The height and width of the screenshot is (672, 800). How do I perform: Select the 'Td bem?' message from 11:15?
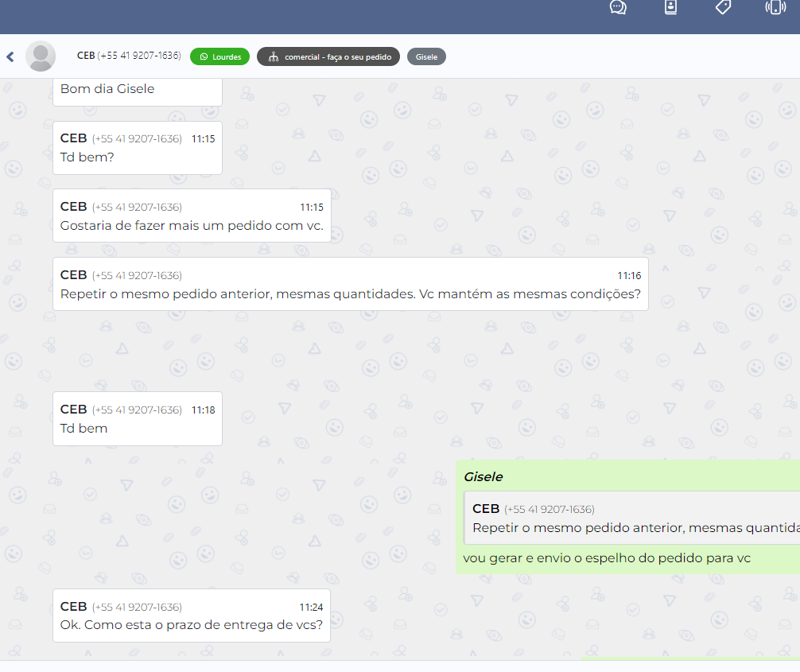pyautogui.click(x=87, y=157)
